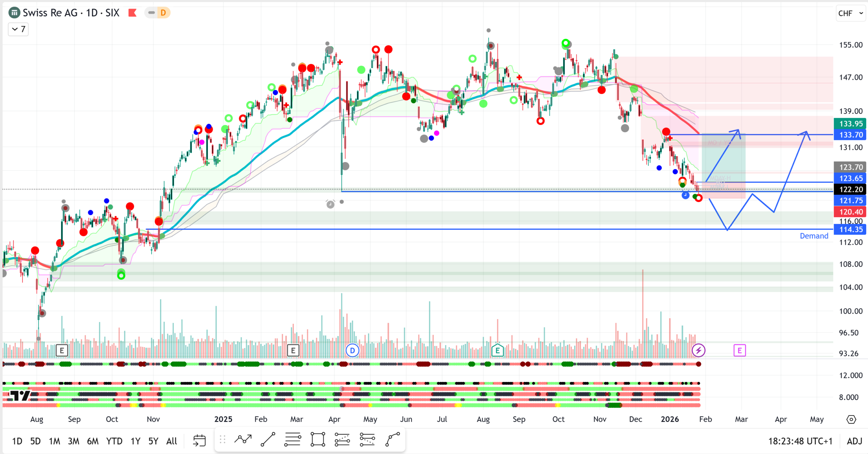Click the purple lightning event marker
The width and height of the screenshot is (868, 454).
(x=698, y=351)
